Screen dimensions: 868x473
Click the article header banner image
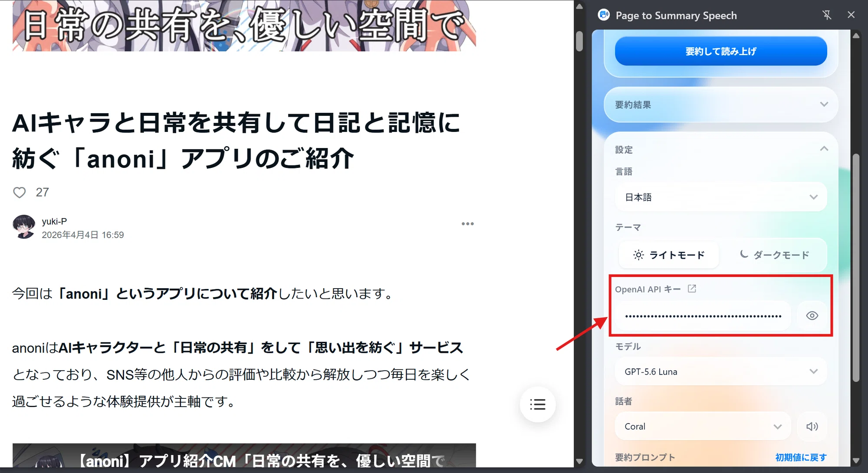click(244, 26)
